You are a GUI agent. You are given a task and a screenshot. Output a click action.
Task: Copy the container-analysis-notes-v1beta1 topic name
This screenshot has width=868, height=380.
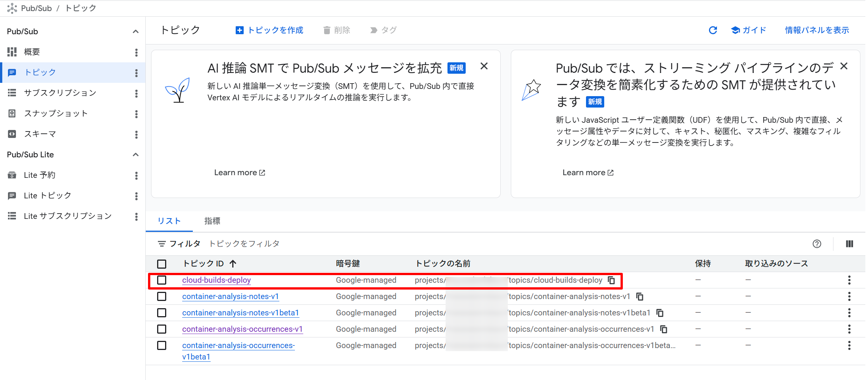click(x=660, y=313)
